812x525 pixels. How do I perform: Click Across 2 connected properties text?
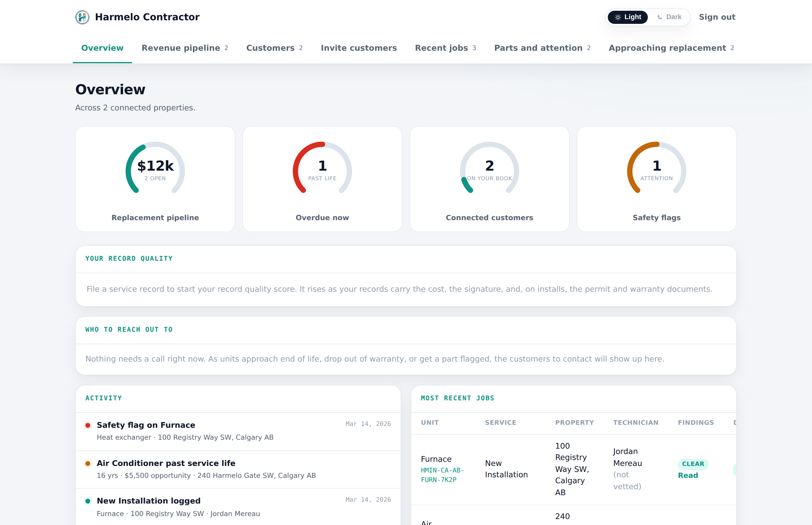pos(135,108)
